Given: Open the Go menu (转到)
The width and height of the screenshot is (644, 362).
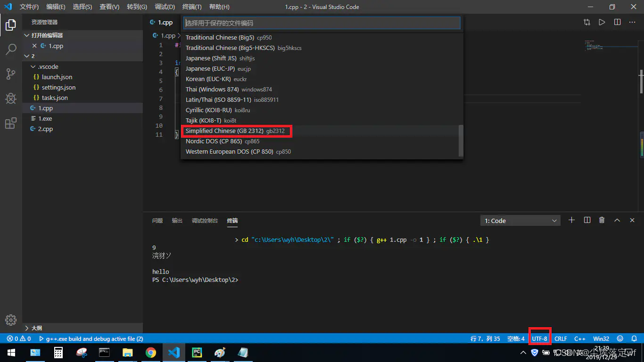Looking at the screenshot, I should point(137,7).
